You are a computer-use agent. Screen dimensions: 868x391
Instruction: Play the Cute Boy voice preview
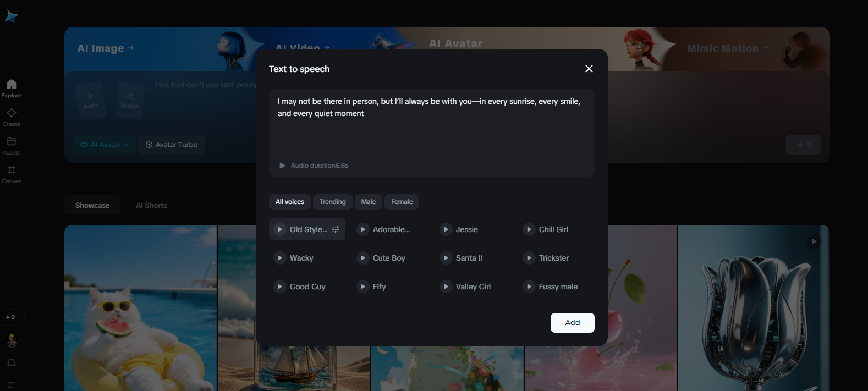363,258
